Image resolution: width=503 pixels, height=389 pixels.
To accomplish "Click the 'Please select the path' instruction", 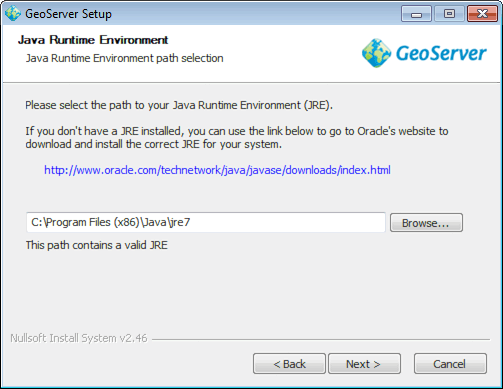I will [x=179, y=105].
